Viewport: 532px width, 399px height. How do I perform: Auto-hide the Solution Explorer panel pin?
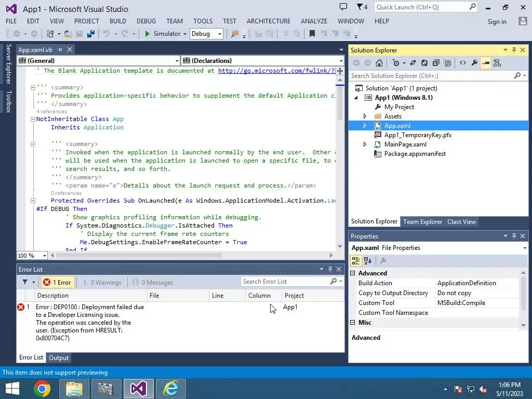[x=514, y=50]
